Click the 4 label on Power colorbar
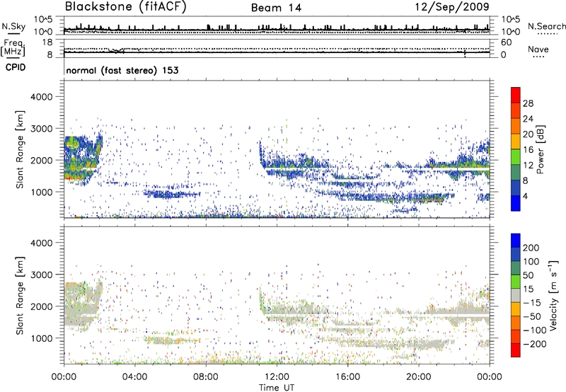This screenshot has width=566, height=392. point(526,195)
